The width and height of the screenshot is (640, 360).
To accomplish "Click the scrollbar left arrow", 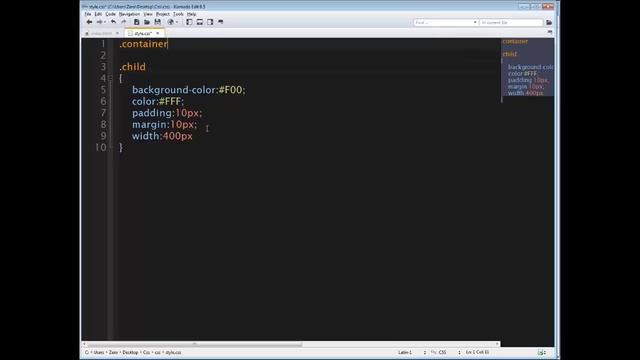I will coord(84,344).
